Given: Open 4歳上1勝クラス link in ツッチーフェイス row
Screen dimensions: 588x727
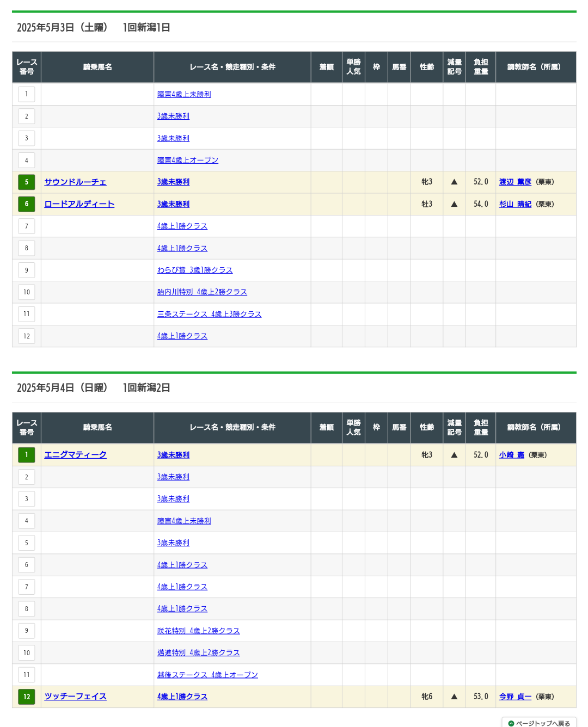Looking at the screenshot, I should click(x=182, y=697).
